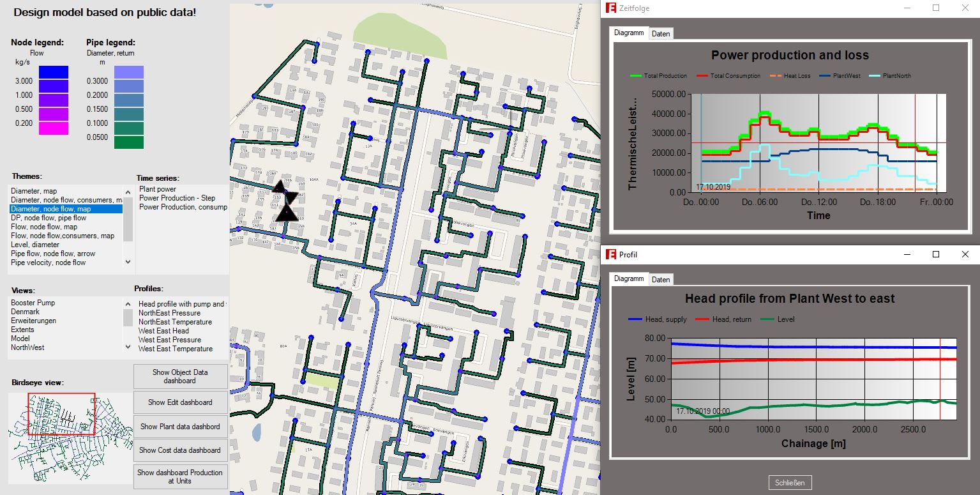Select 'Pipe velocity, node flow' theme
The width and height of the screenshot is (980, 495).
click(x=48, y=263)
